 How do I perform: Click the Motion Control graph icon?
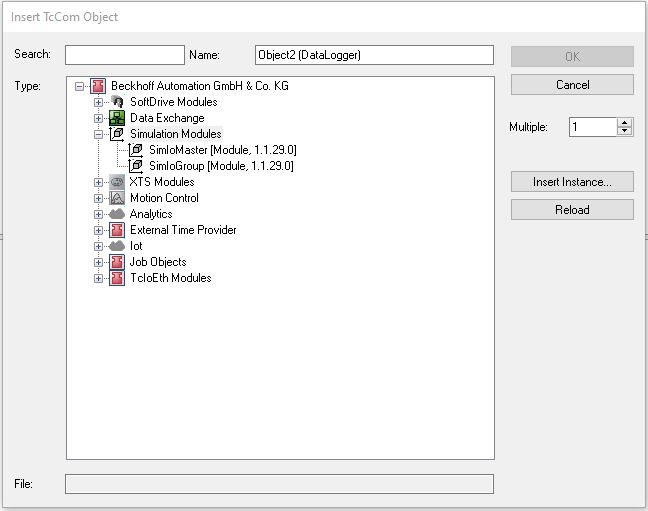[x=117, y=198]
